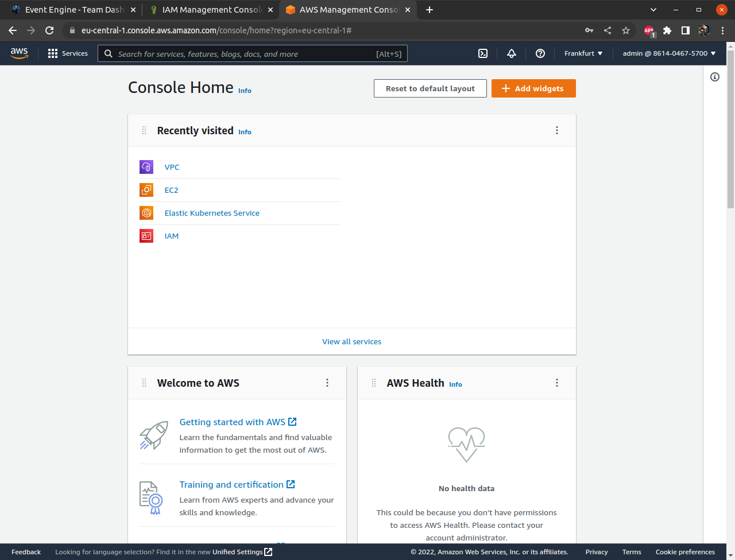Open Training and certification link
Viewport: 735px width, 560px height.
tap(237, 484)
